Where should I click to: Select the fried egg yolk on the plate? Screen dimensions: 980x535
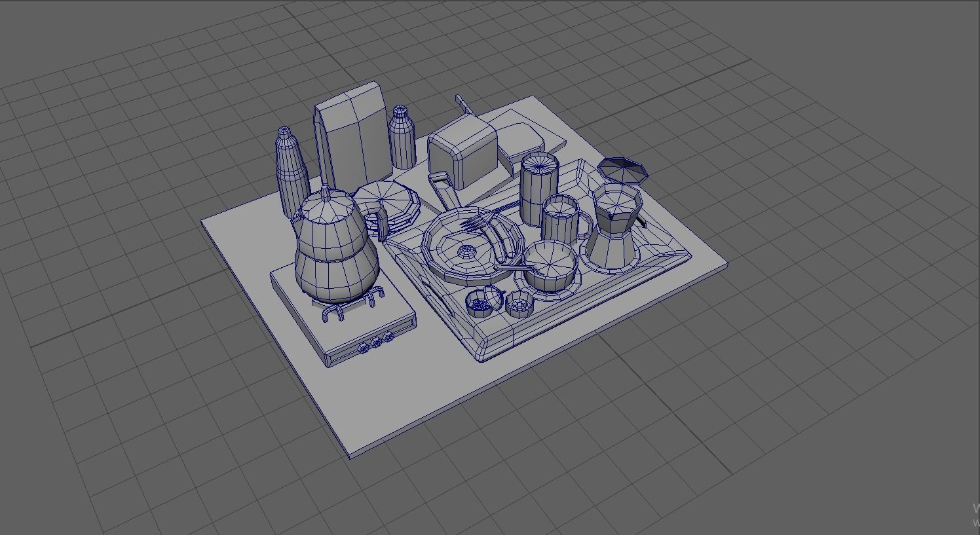467,251
